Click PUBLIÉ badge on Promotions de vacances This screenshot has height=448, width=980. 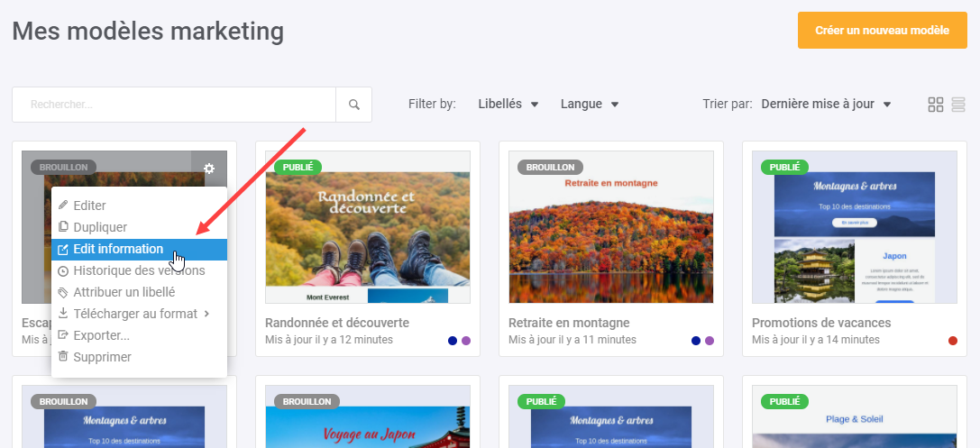point(784,168)
